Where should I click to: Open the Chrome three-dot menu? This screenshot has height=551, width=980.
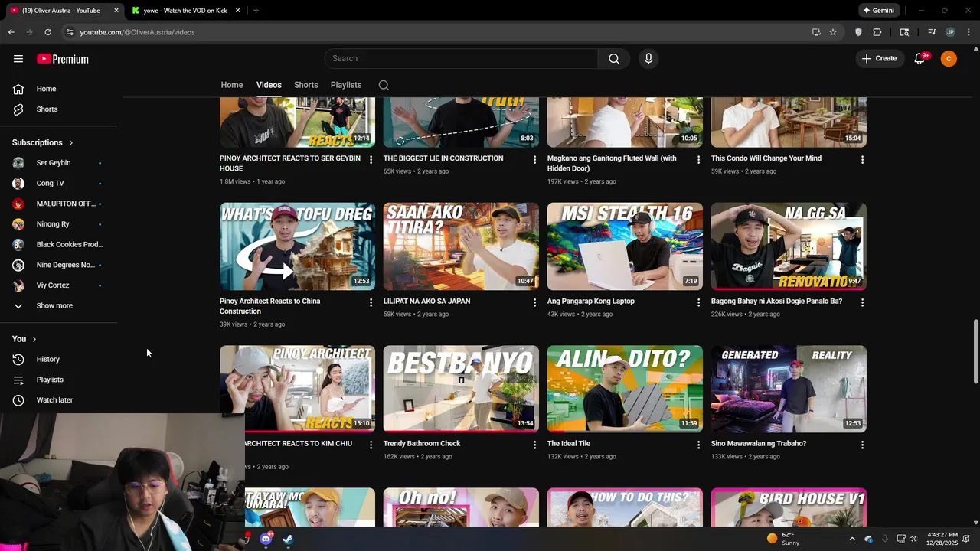coord(969,32)
